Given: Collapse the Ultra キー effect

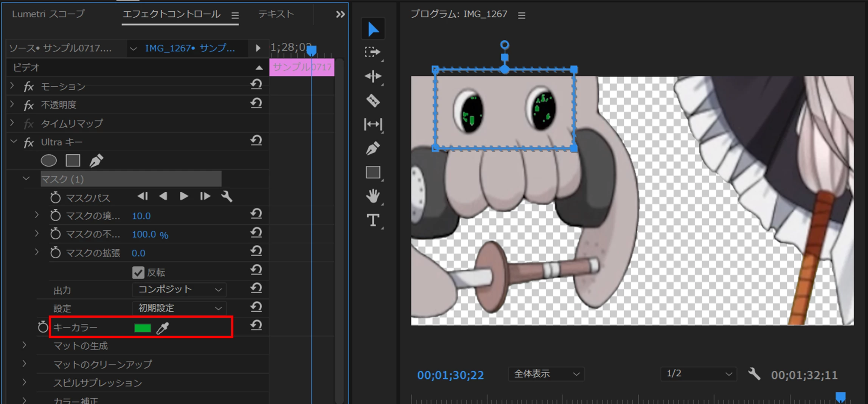Looking at the screenshot, I should pyautogui.click(x=14, y=141).
